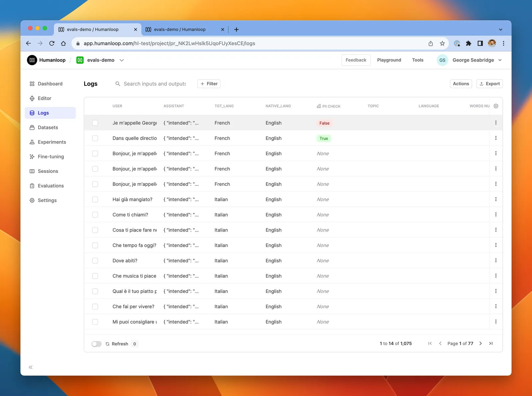Open the Tools link
The width and height of the screenshot is (532, 396).
[418, 60]
